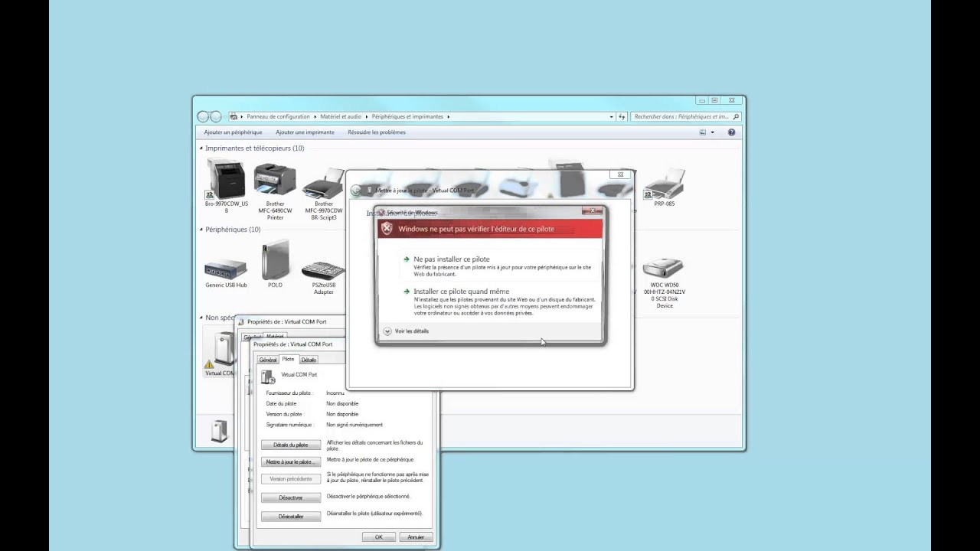Switch to the Général tab

coord(267,360)
